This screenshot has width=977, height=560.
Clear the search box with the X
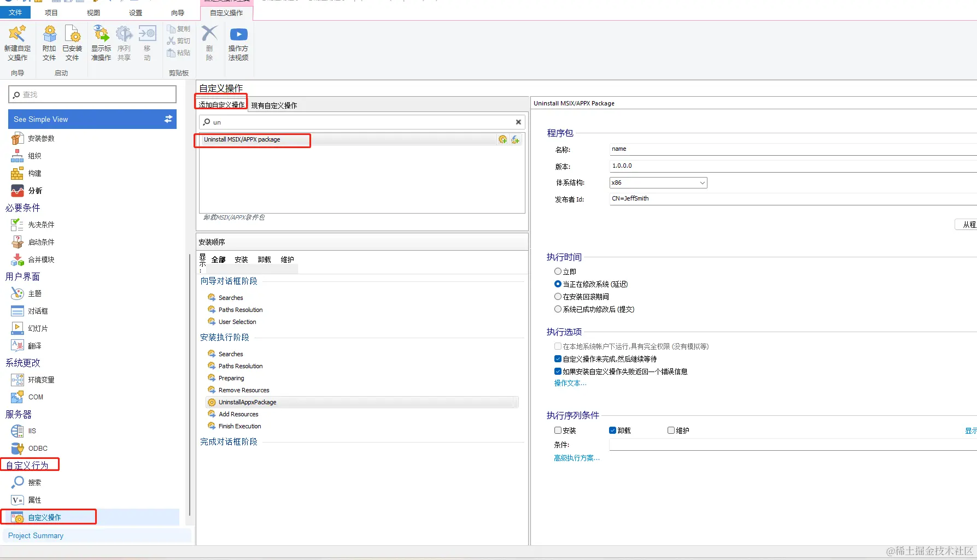pos(518,122)
